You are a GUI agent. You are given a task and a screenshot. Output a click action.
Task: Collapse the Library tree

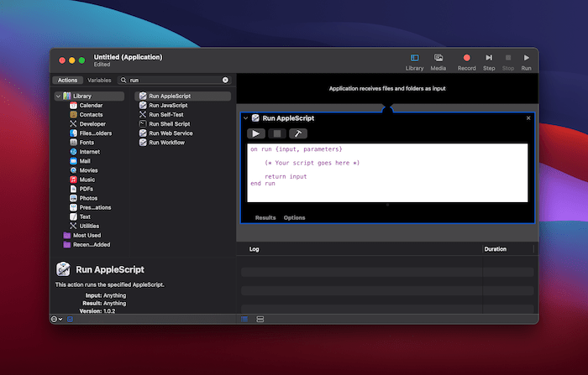58,96
